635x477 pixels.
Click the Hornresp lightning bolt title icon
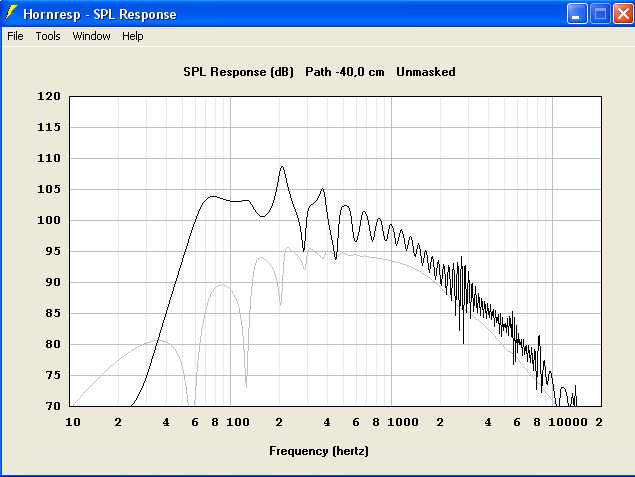[12, 14]
